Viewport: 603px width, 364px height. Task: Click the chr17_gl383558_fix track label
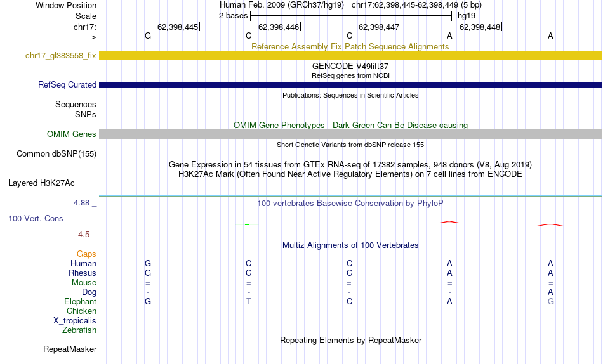pos(61,56)
